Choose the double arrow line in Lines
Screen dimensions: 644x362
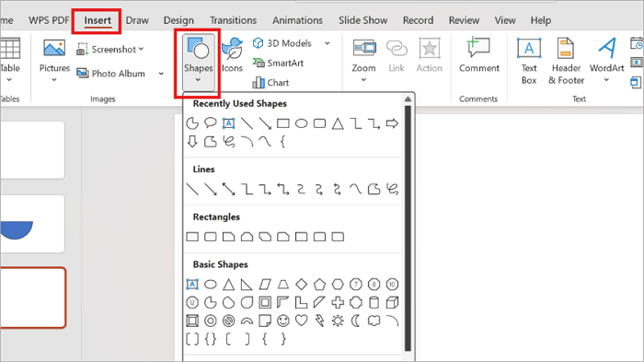tap(228, 189)
